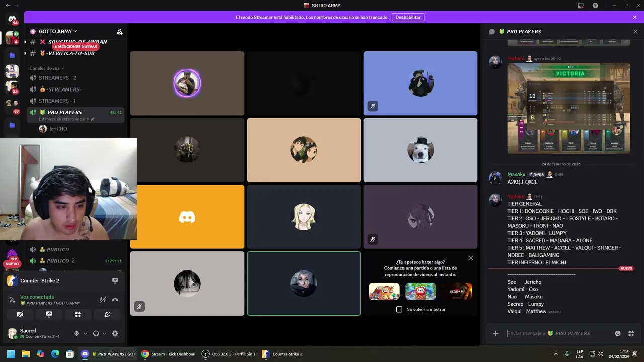Click Masoku username in chat
644x362 pixels.
(516, 175)
